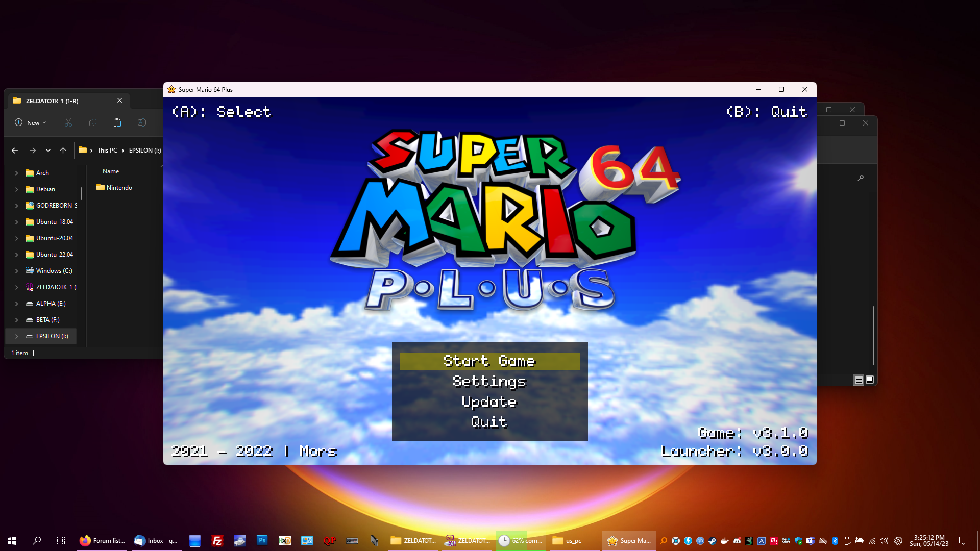
Task: Open taskbar Search
Action: point(37,541)
